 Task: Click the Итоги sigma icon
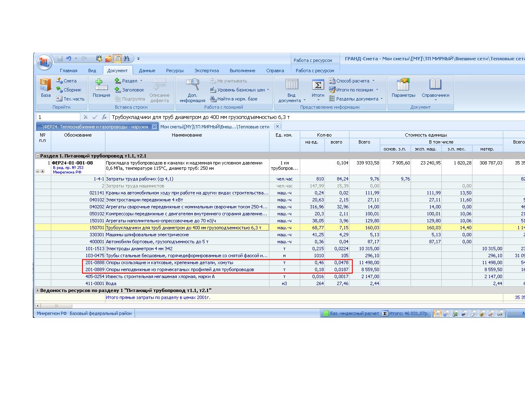(x=318, y=88)
